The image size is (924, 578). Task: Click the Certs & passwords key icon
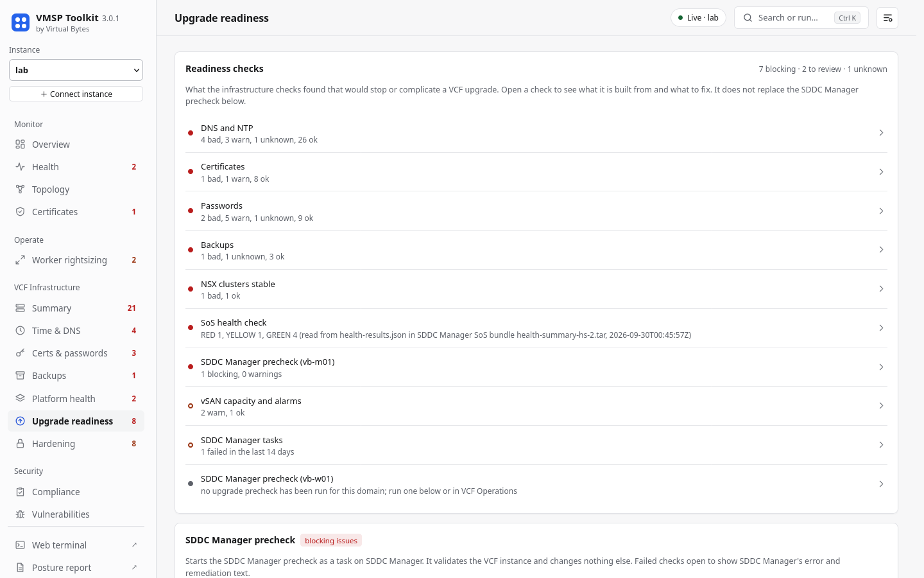coord(21,353)
